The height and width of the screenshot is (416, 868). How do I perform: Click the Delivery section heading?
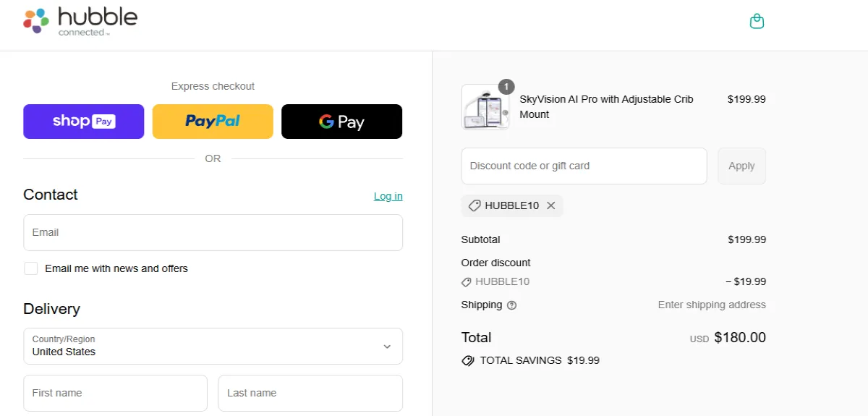pyautogui.click(x=51, y=309)
